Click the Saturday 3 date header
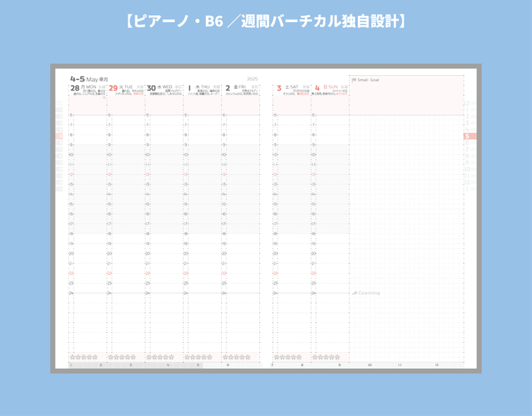 [x=279, y=87]
